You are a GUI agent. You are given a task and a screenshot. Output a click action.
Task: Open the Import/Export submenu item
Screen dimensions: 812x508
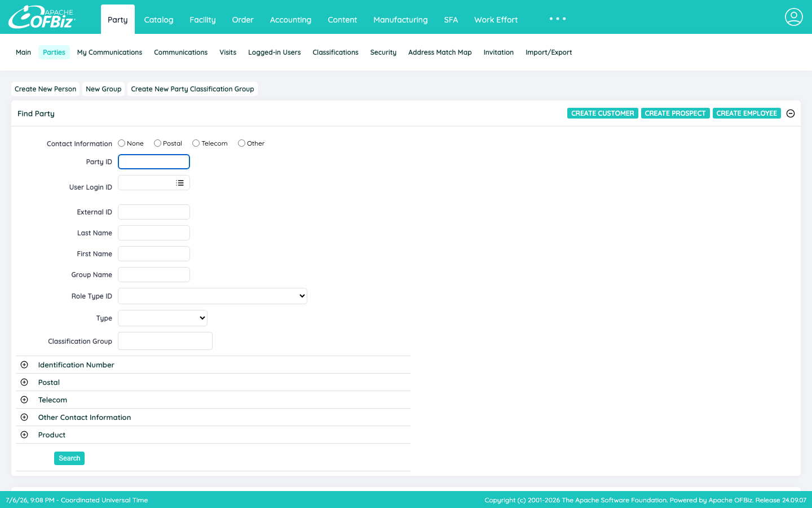click(x=549, y=52)
